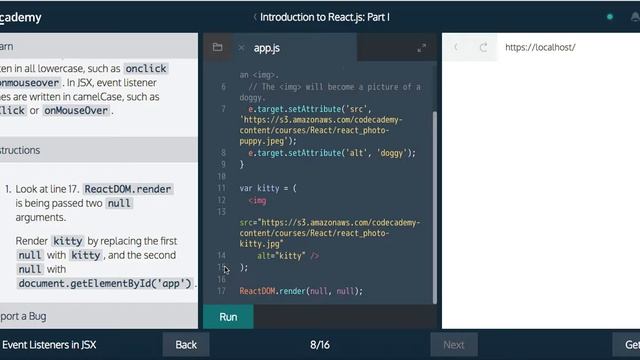Click the https://localhost/ address field
The height and width of the screenshot is (360, 640).
[x=540, y=47]
